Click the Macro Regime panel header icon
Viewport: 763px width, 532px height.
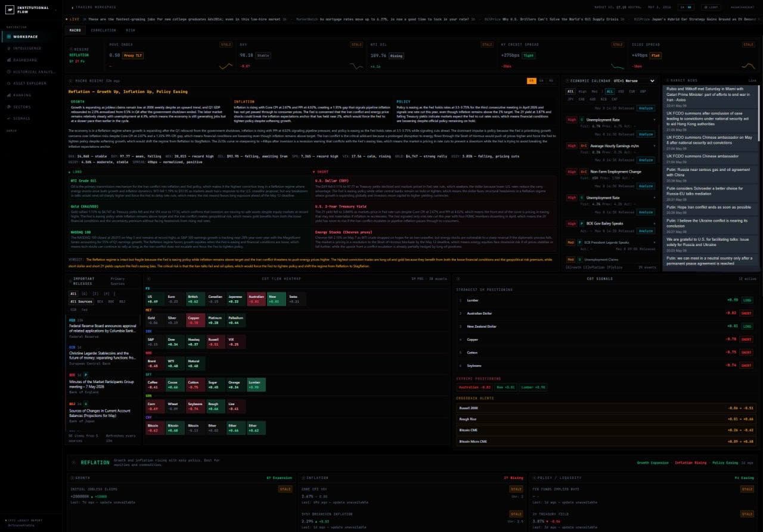(x=70, y=80)
